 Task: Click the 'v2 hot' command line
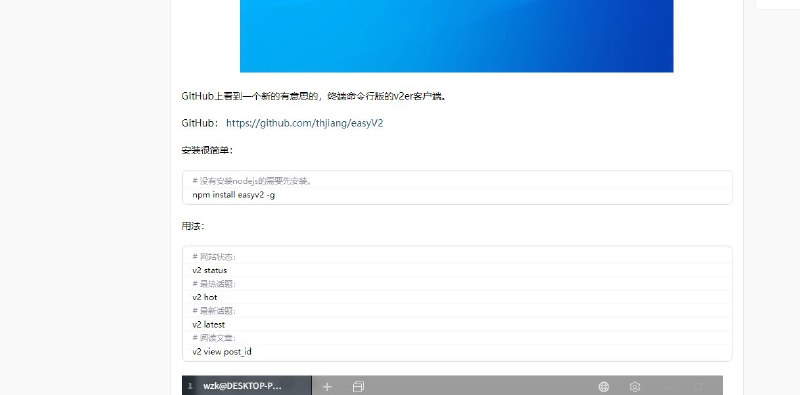coord(205,297)
